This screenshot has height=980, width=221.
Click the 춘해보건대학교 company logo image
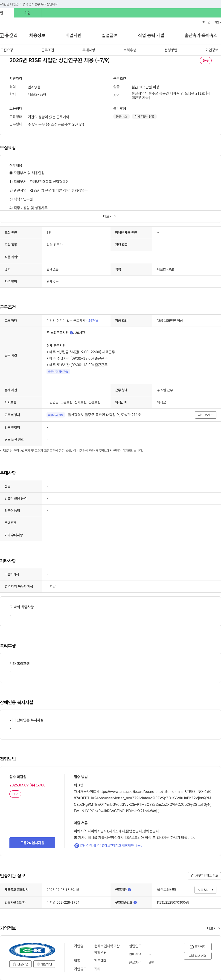[32, 950]
